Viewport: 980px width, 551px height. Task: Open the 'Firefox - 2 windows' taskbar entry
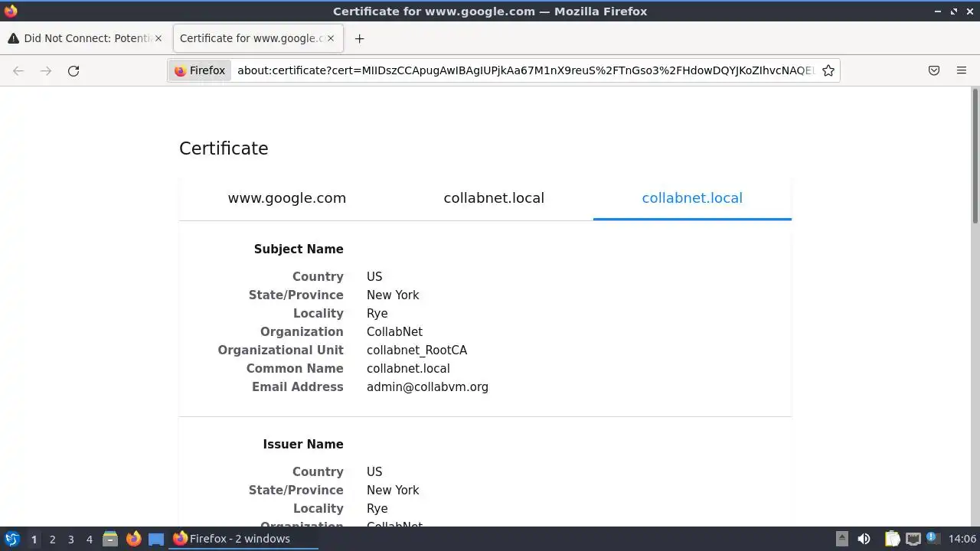[x=243, y=539]
